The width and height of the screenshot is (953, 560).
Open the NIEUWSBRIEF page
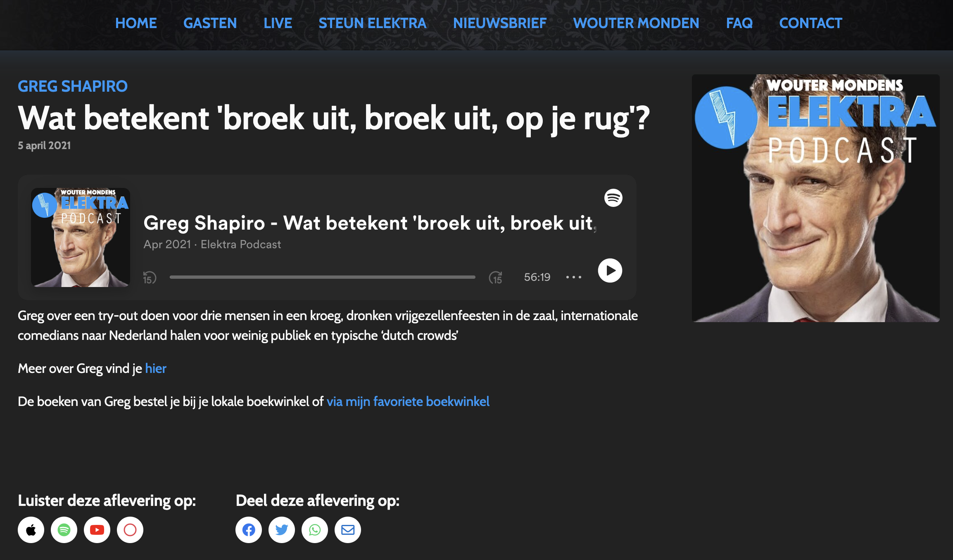[x=500, y=23]
